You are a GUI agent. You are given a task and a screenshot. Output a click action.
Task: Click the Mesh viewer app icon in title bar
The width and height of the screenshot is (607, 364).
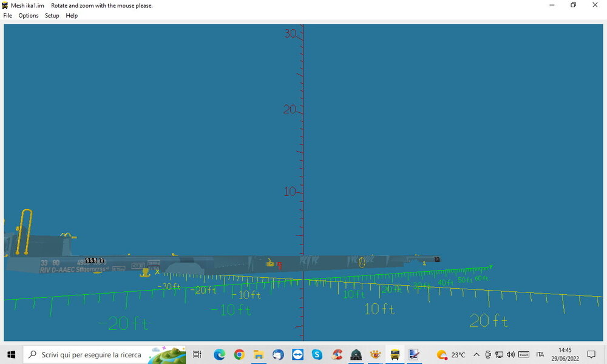[x=5, y=5]
